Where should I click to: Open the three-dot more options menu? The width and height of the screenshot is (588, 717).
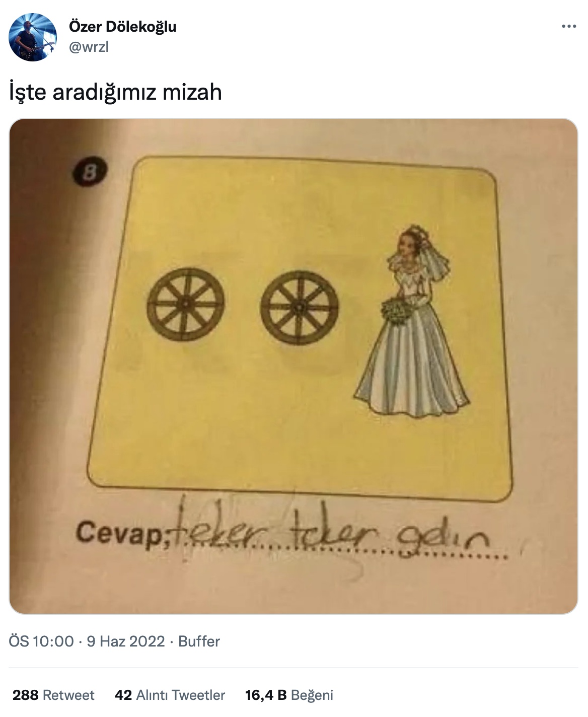coord(568,27)
